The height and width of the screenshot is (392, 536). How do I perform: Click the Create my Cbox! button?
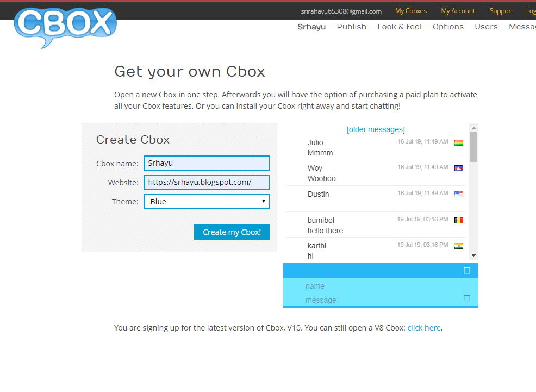[232, 232]
